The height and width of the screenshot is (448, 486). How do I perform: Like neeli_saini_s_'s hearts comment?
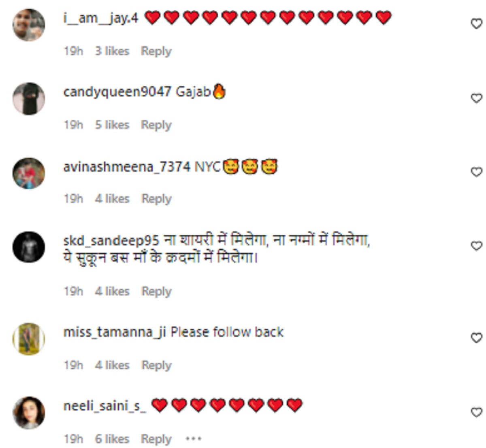[476, 412]
